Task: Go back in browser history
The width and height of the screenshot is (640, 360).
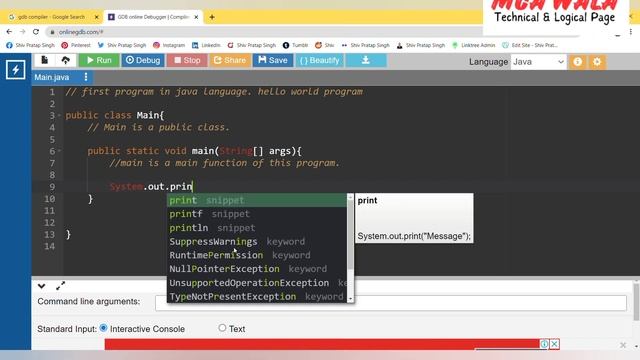Action: click(9, 32)
